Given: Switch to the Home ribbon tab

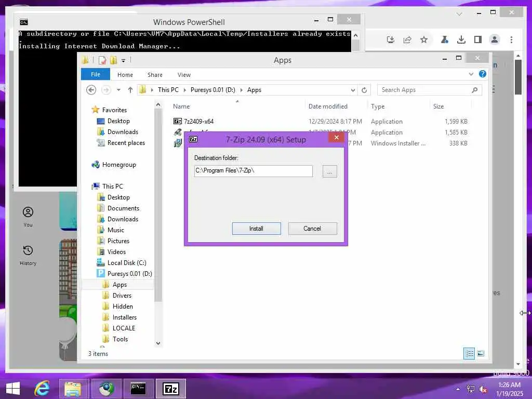Looking at the screenshot, I should pyautogui.click(x=125, y=75).
